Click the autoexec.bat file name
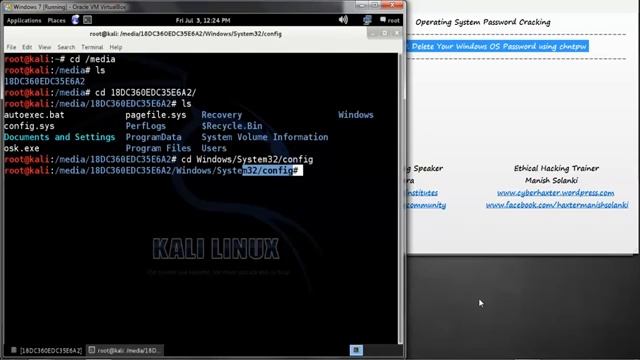This screenshot has width=640, height=360. 34,115
